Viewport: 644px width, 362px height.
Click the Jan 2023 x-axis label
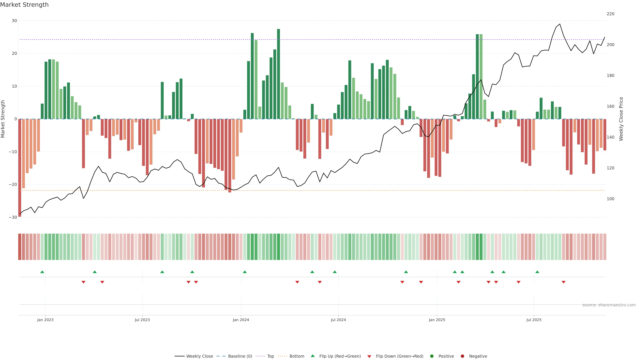click(x=45, y=320)
